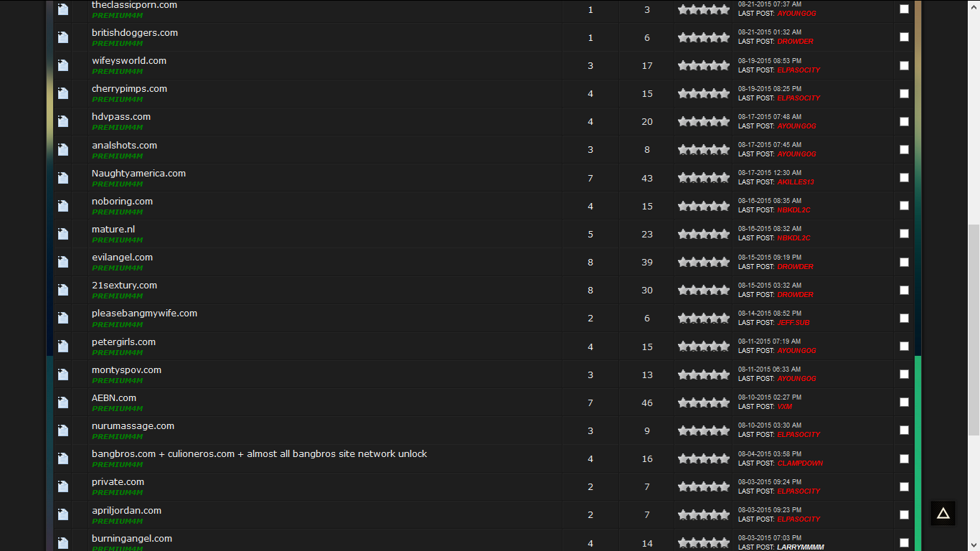Viewport: 980px width, 551px height.
Task: Check the petergirls.com thread checkbox
Action: click(x=904, y=346)
